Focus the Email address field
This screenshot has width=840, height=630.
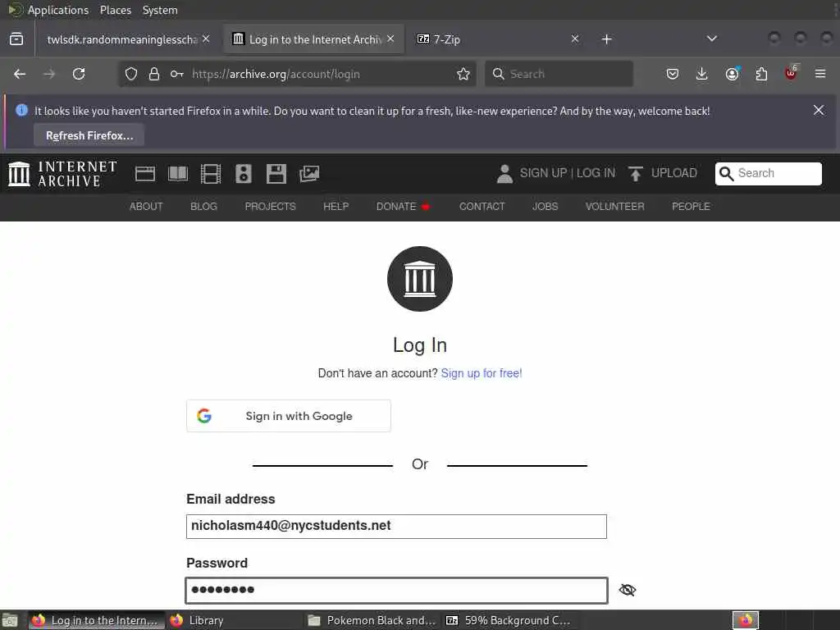pos(396,526)
